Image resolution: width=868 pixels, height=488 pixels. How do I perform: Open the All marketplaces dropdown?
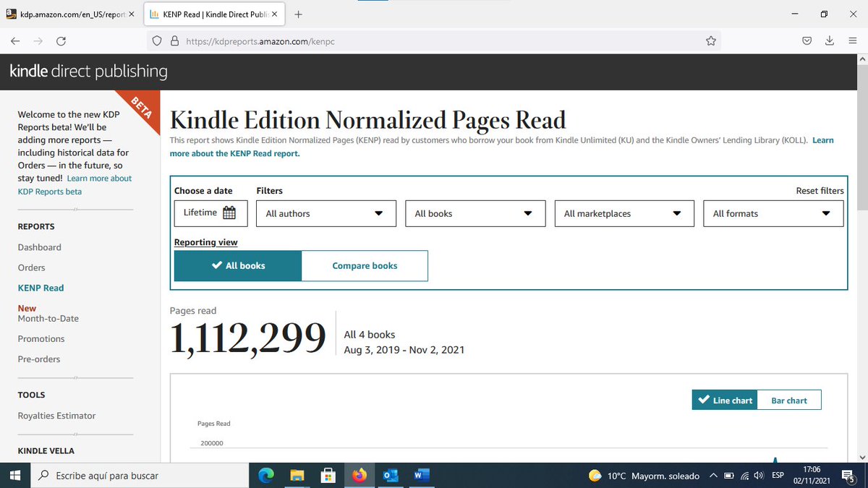click(624, 213)
